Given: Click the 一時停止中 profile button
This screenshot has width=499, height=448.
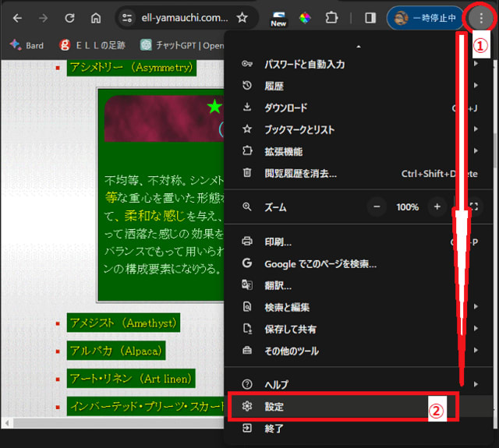Looking at the screenshot, I should click(426, 18).
